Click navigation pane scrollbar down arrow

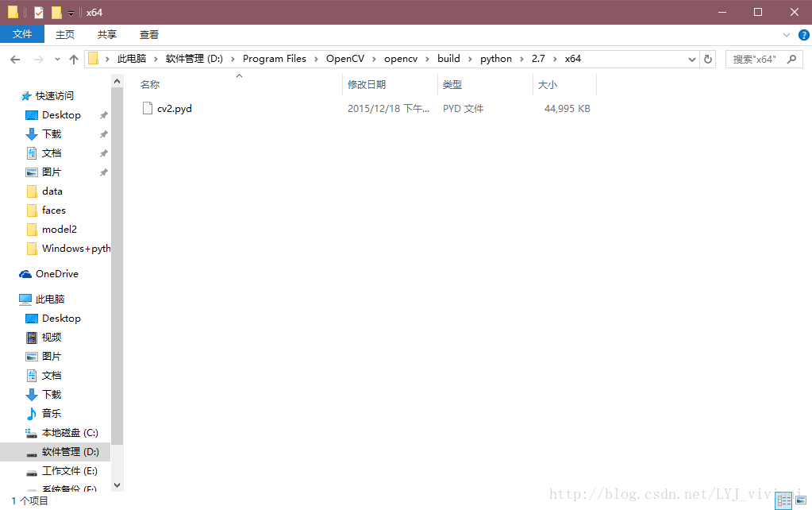click(117, 485)
